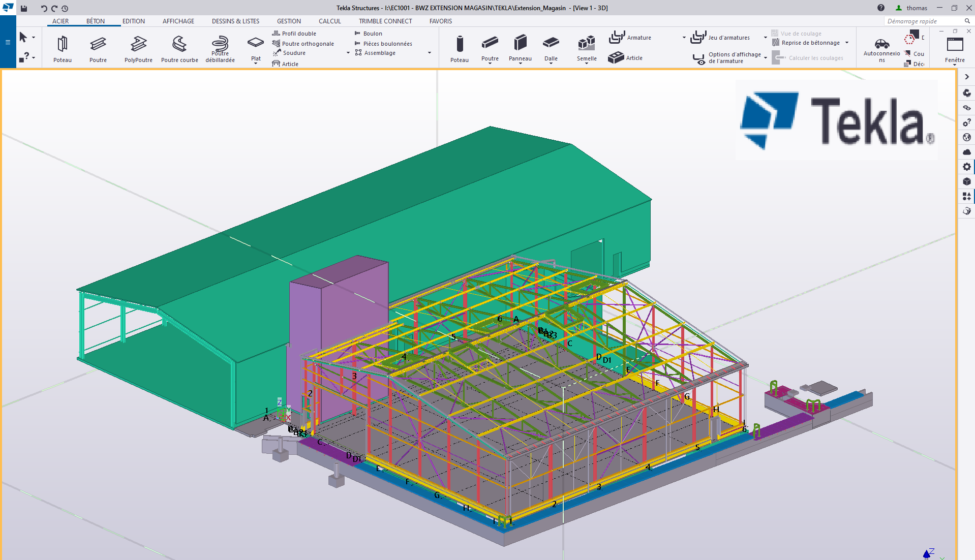Open the solid cube icon in side pane
The width and height of the screenshot is (975, 560).
967,181
